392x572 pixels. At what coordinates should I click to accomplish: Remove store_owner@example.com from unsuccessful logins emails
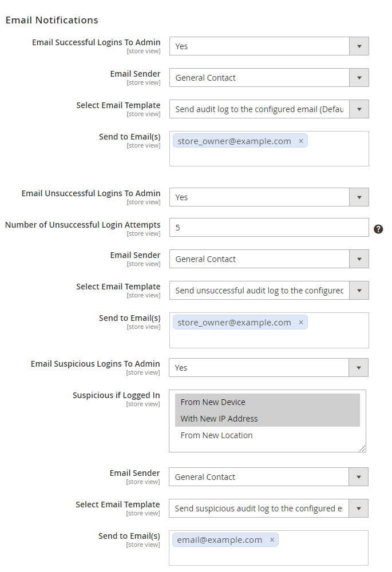[301, 323]
